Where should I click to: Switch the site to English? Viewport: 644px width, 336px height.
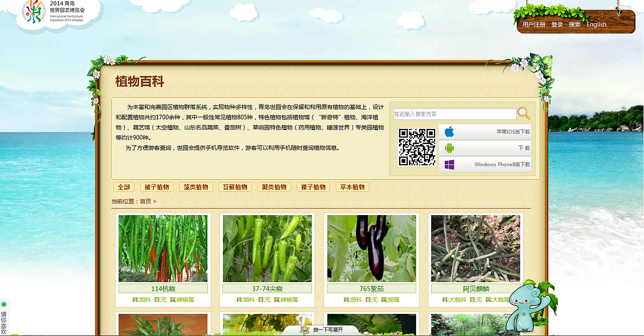coord(596,24)
